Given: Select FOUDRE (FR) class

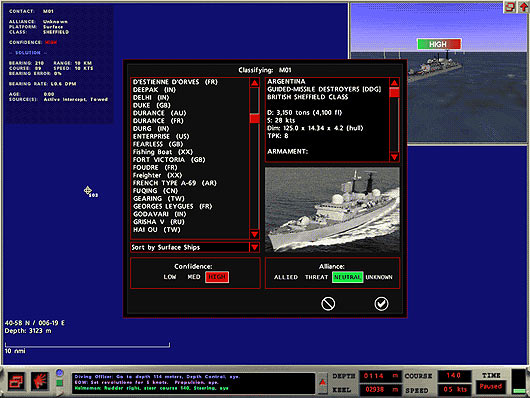Looking at the screenshot, I should point(155,167).
